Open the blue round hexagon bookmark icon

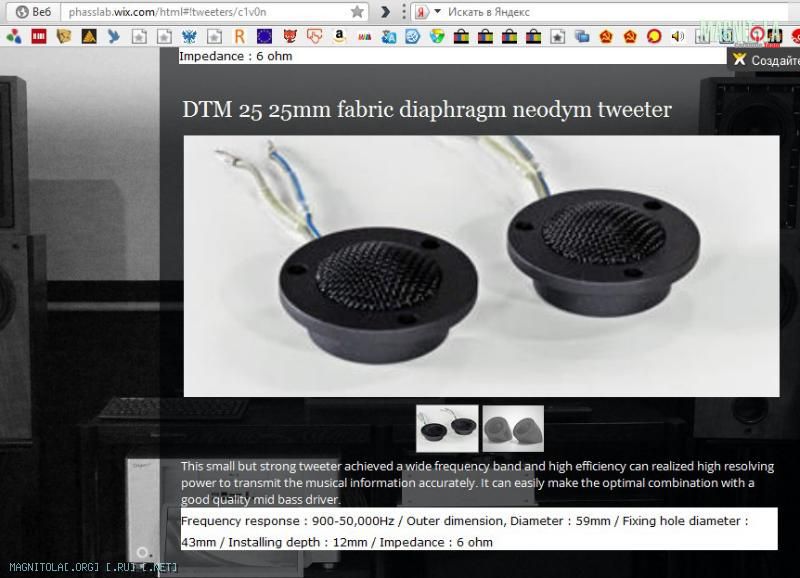click(x=413, y=36)
